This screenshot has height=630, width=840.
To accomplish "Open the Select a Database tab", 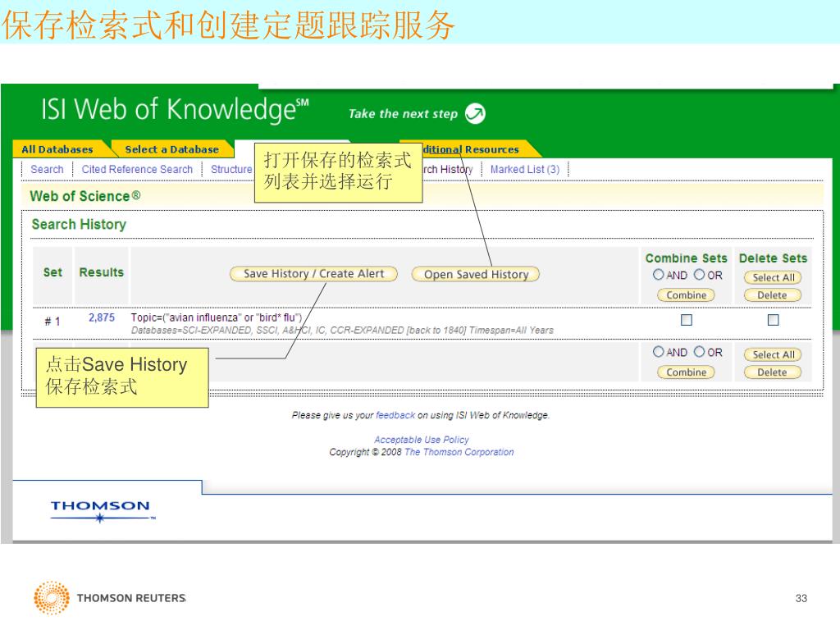I will 172,149.
